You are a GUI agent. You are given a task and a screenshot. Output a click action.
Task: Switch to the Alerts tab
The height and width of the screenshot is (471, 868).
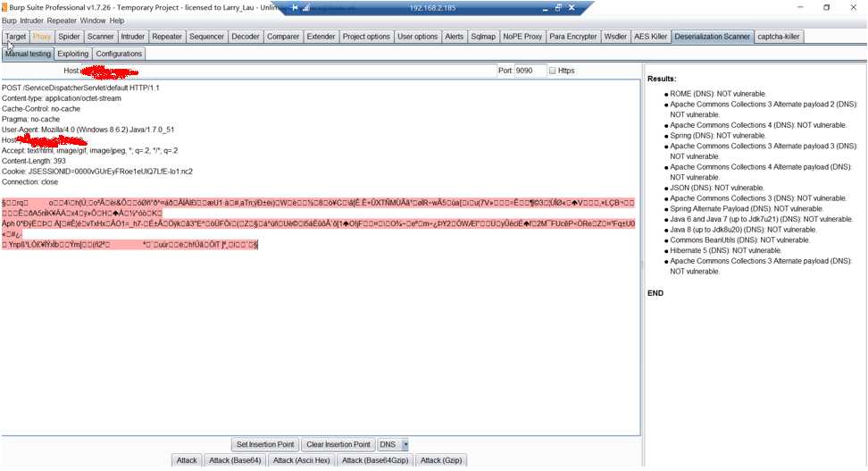(x=454, y=37)
